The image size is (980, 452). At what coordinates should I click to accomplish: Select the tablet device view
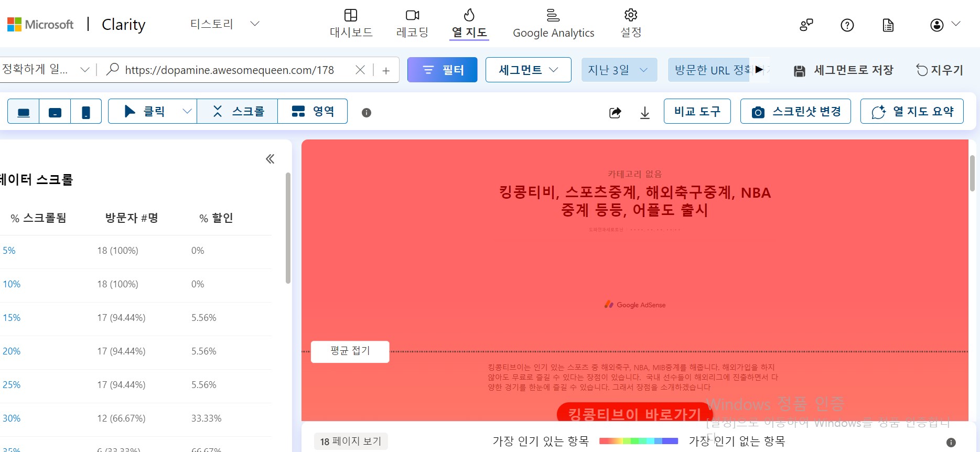point(55,112)
